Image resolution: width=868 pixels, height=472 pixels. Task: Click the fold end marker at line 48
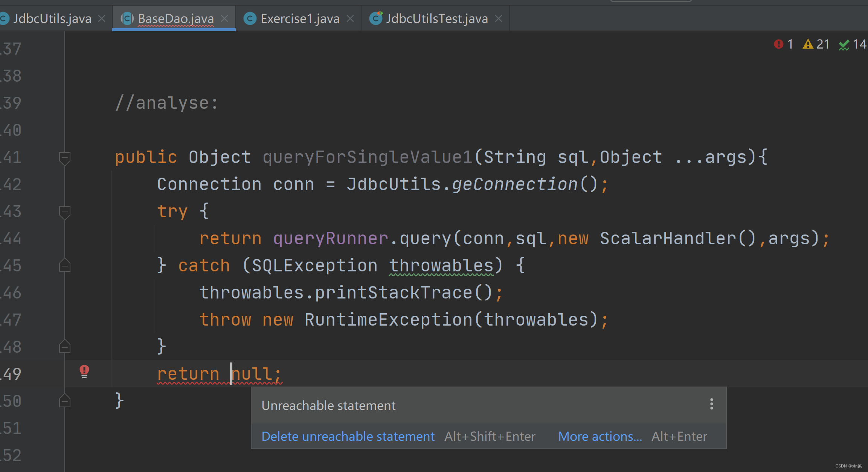click(x=65, y=347)
